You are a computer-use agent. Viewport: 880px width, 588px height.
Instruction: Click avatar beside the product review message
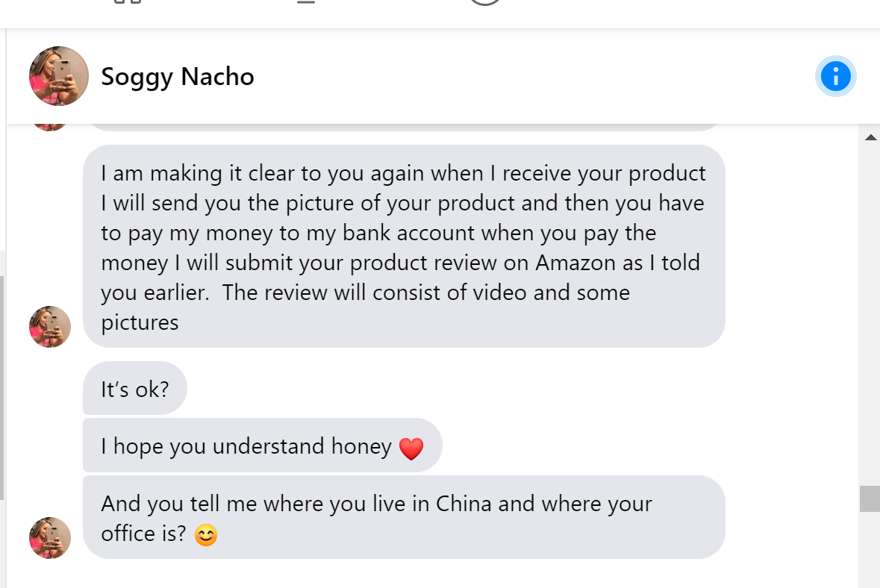point(50,327)
